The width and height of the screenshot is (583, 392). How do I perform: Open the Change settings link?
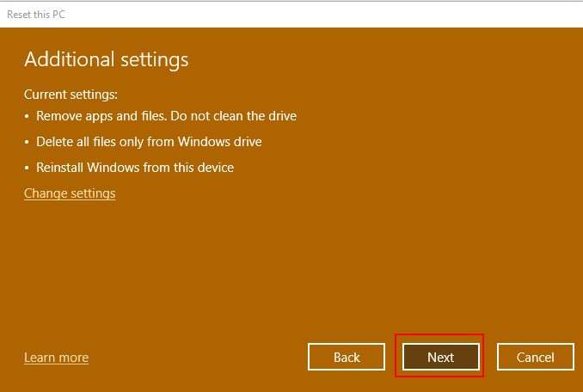point(70,193)
